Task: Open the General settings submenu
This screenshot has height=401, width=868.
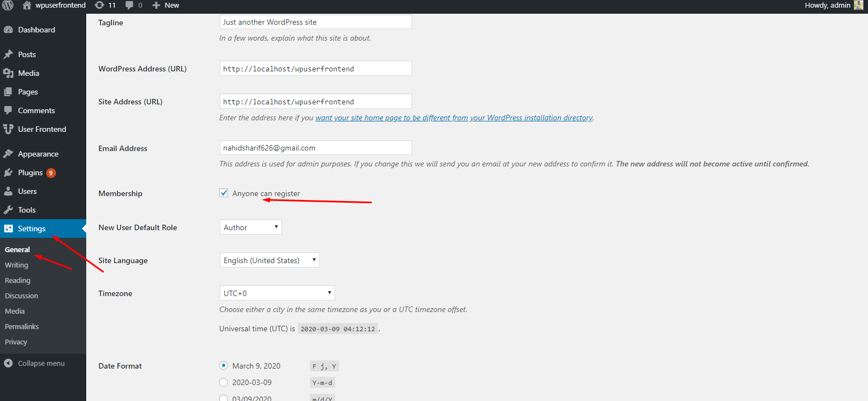Action: coord(18,249)
